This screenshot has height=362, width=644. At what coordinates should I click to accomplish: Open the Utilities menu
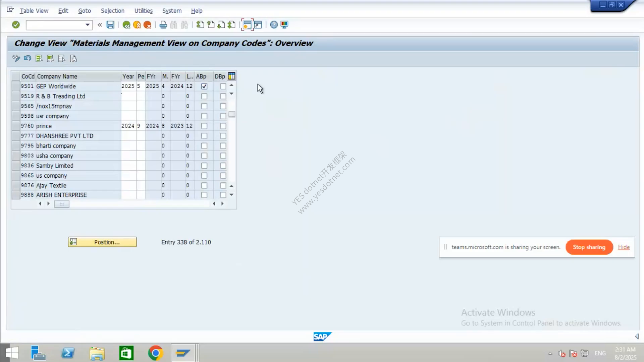(143, 11)
